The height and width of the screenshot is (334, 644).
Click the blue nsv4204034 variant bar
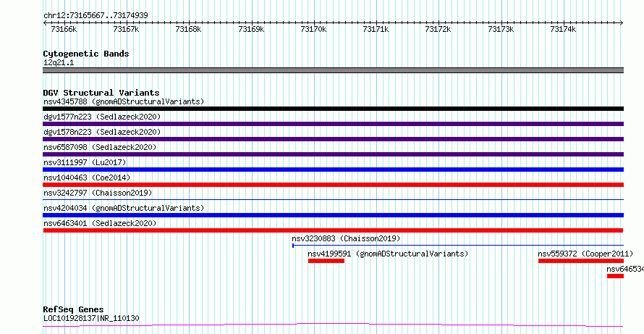click(x=333, y=215)
